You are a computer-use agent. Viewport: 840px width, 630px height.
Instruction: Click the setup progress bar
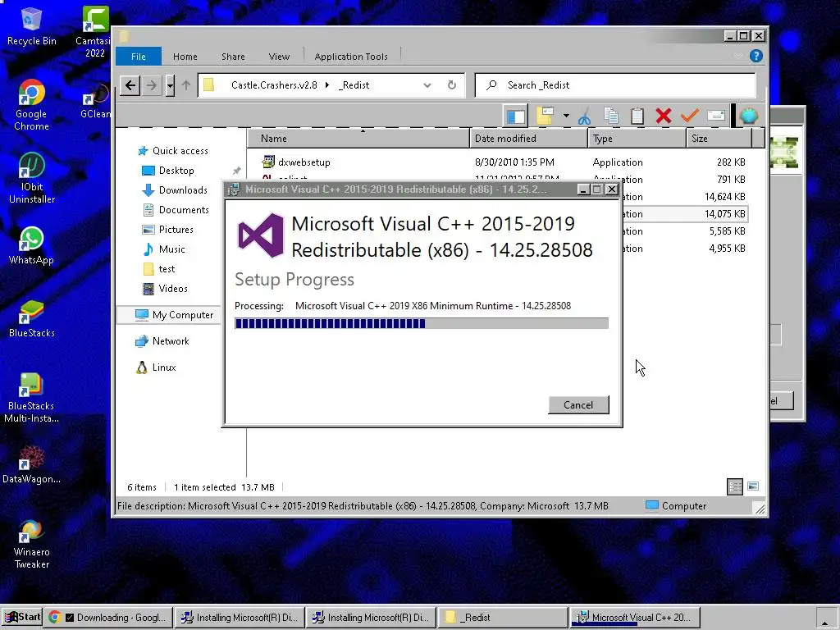pos(422,323)
